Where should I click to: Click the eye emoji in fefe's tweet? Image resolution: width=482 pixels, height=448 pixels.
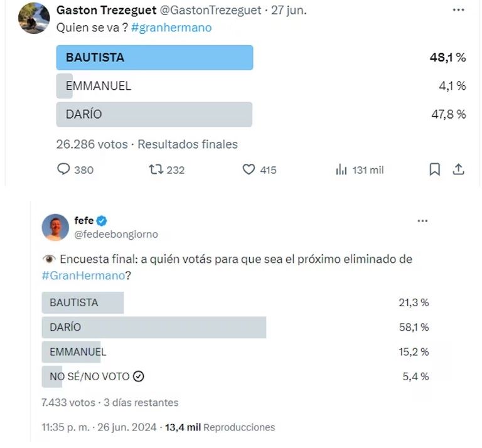[48, 260]
